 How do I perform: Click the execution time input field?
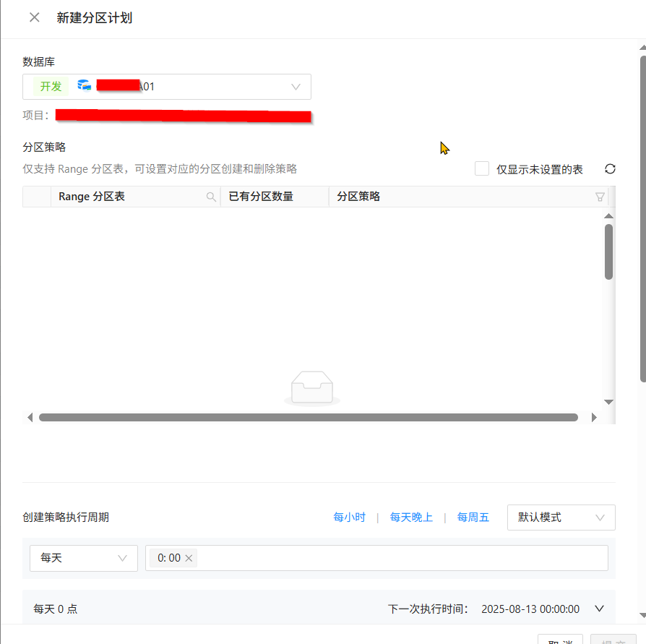[376, 558]
